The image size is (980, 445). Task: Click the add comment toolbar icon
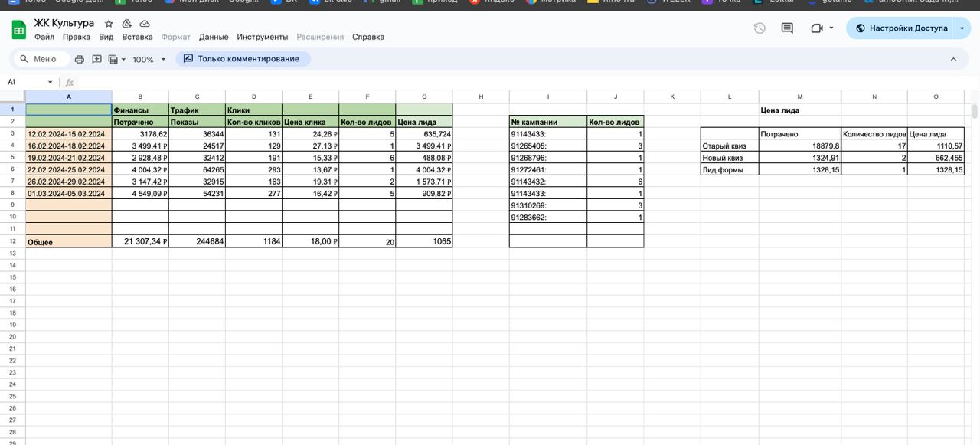[x=96, y=59]
